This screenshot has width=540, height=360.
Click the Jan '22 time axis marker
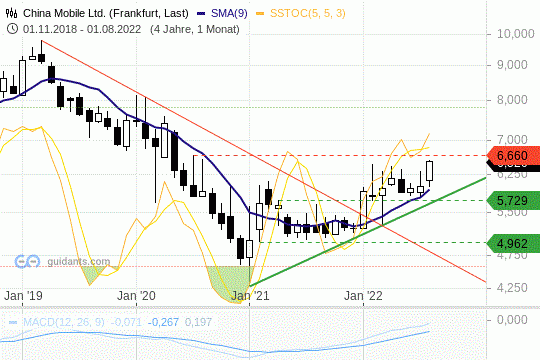pos(363,296)
